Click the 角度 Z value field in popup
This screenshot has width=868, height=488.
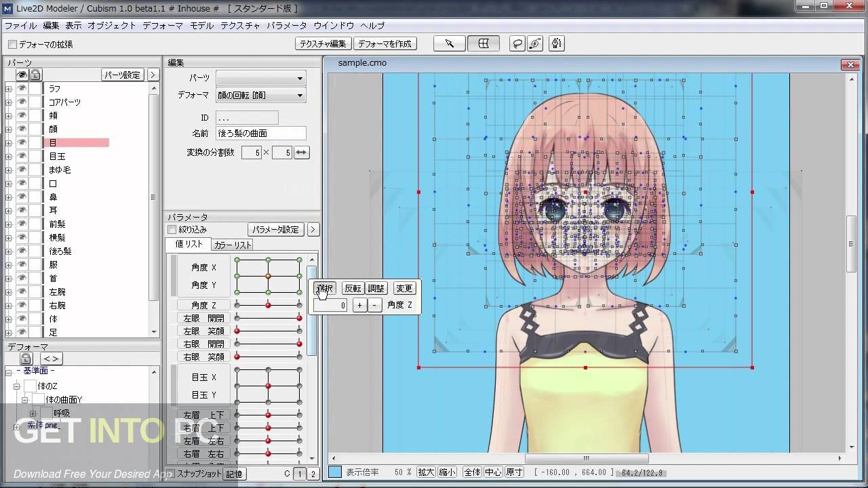pos(330,306)
